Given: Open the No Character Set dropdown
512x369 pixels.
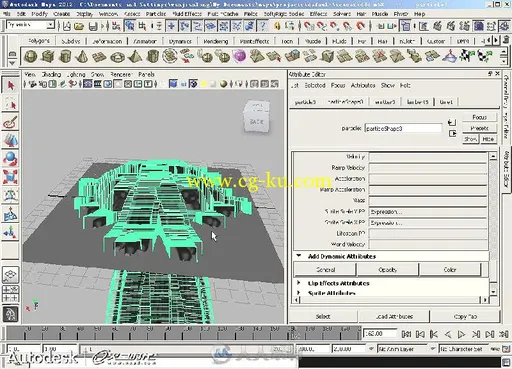Looking at the screenshot, I should pos(463,349).
